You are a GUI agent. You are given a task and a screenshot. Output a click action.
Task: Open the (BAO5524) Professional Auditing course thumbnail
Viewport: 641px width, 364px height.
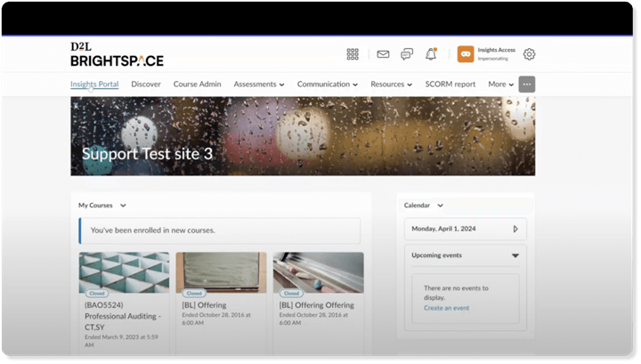124,272
